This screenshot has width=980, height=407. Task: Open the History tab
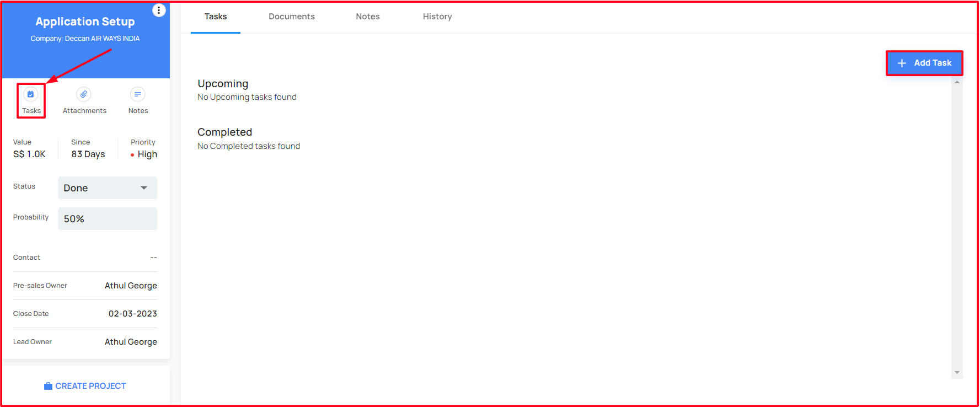coord(437,17)
